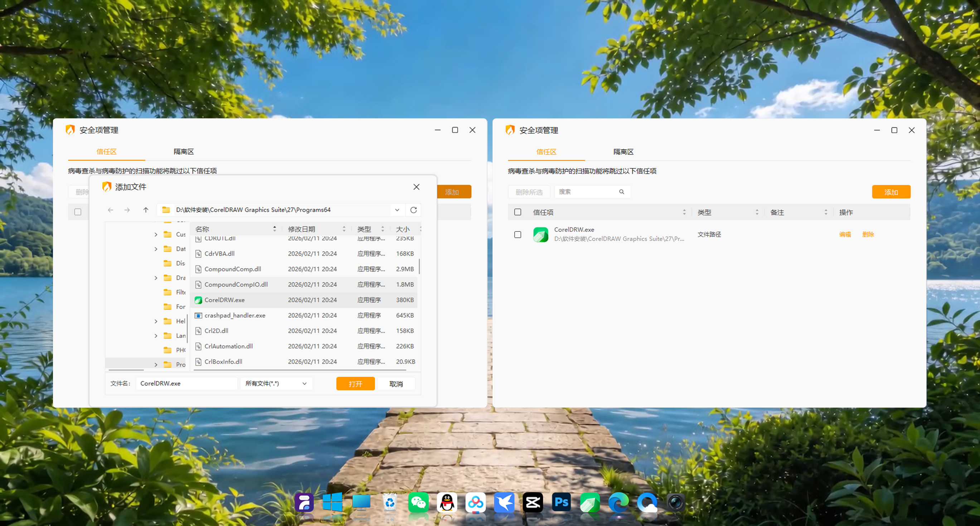Click the forward arrow in 添加文件 dialog
This screenshot has height=526, width=980.
[127, 210]
